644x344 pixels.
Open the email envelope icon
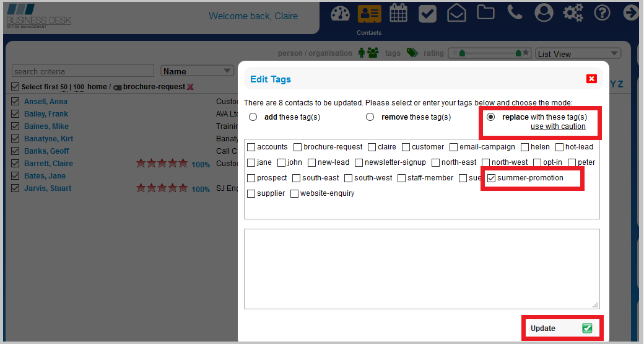pos(456,13)
